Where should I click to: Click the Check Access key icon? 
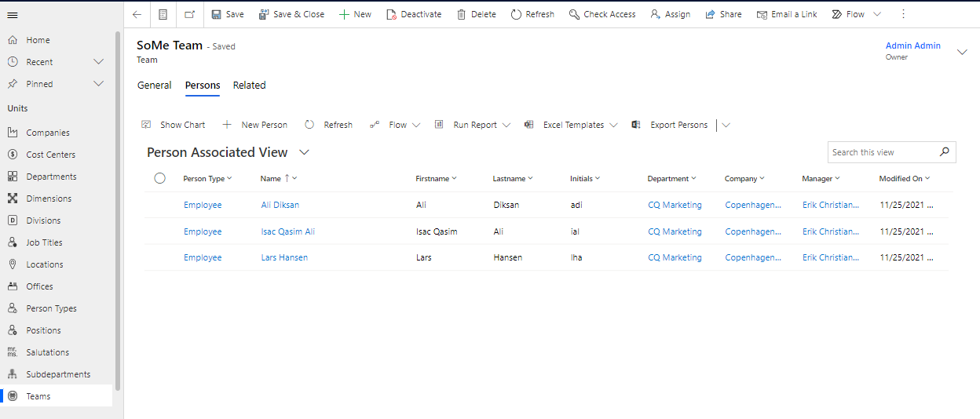[574, 14]
